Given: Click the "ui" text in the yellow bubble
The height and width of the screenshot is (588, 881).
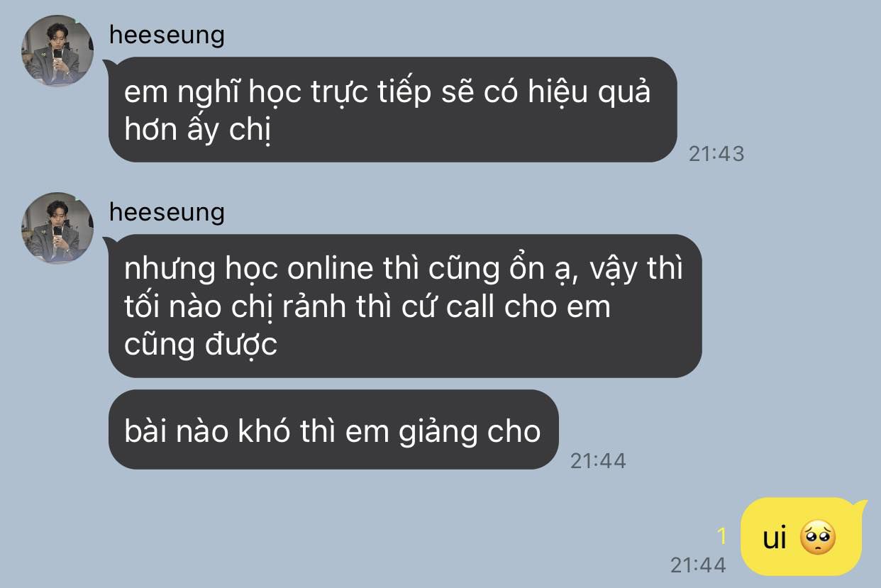Looking at the screenshot, I should click(775, 538).
